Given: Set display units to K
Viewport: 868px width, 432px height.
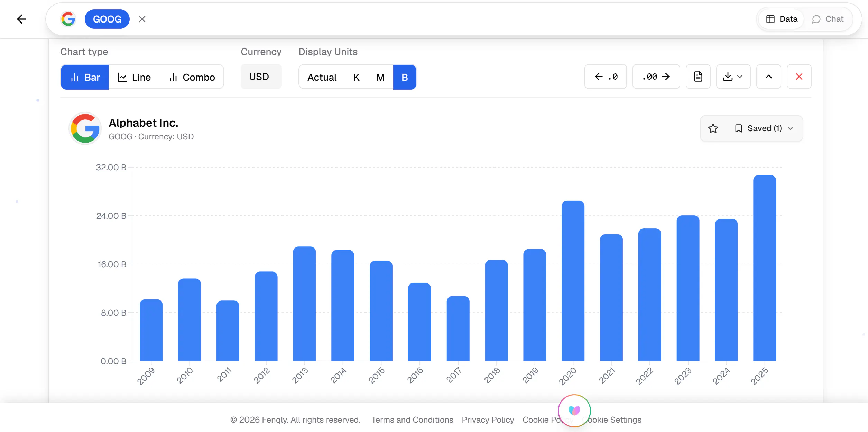Looking at the screenshot, I should [357, 77].
